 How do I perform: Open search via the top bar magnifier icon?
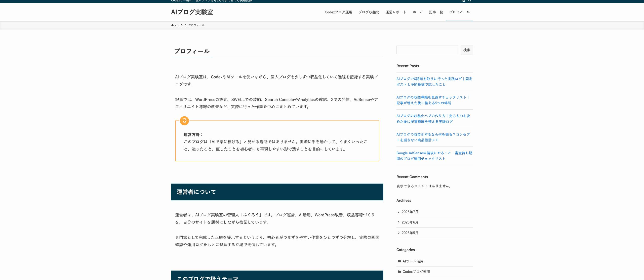point(469,1)
